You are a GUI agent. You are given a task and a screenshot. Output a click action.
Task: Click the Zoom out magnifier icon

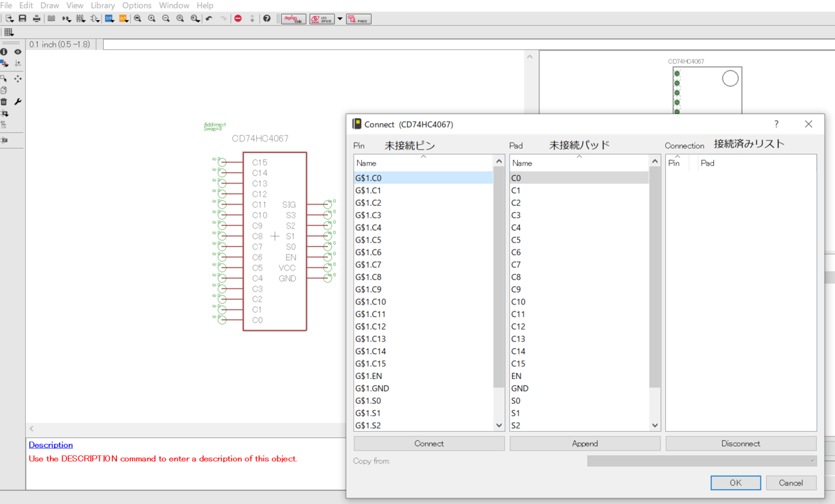[166, 19]
